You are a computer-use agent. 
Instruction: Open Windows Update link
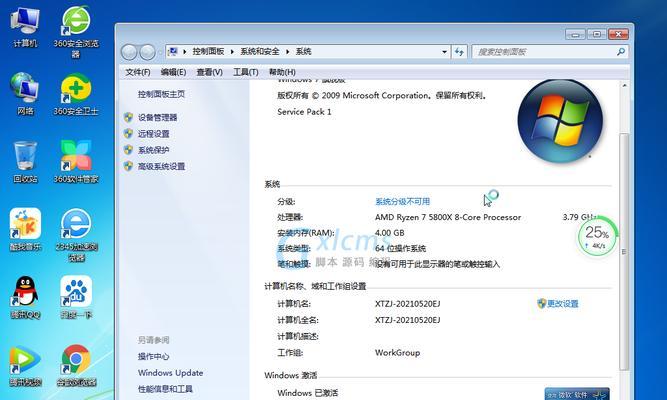[x=170, y=373]
